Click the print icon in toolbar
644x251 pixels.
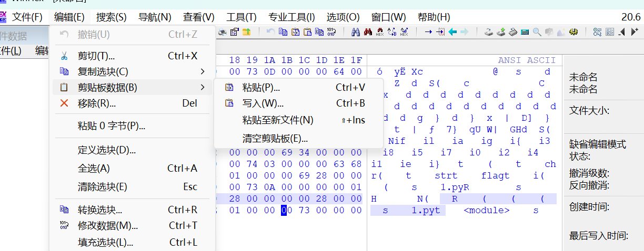point(223,32)
